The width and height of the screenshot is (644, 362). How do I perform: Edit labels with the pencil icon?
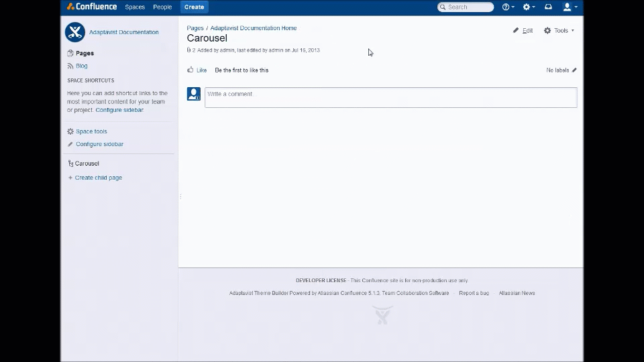click(574, 70)
